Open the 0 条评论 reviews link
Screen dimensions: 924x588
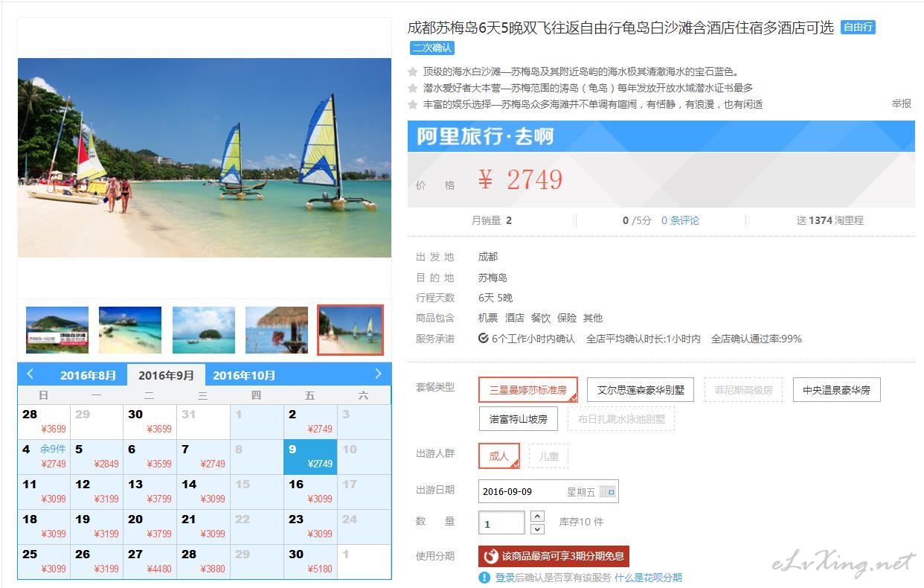pos(680,220)
